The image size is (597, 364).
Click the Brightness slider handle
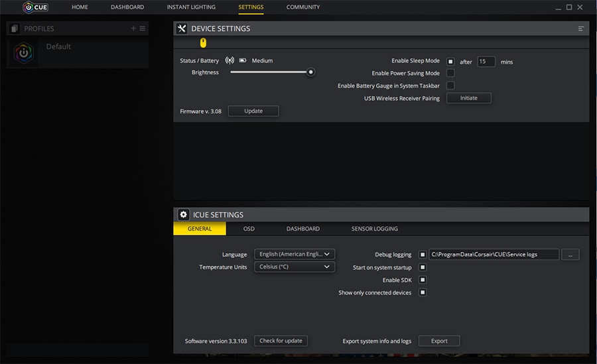tap(310, 72)
